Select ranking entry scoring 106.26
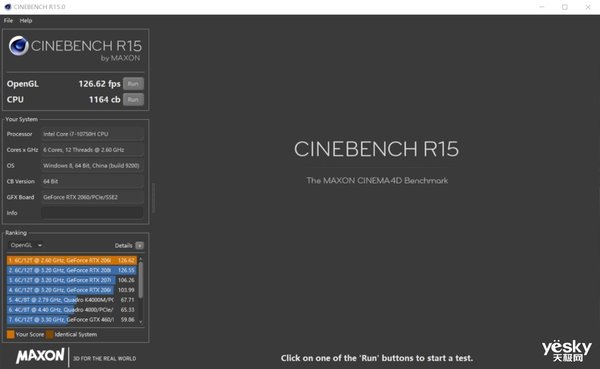This screenshot has width=600, height=369. click(72, 280)
